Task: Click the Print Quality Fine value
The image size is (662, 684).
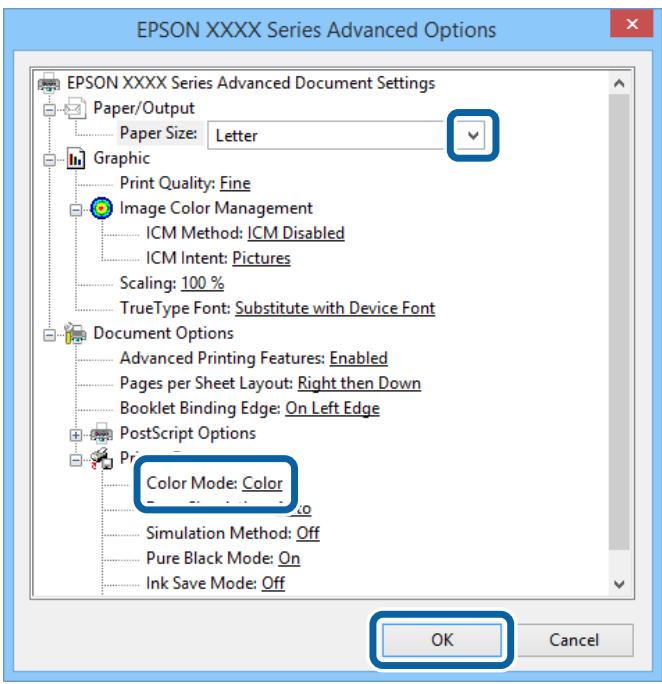Action: tap(235, 184)
